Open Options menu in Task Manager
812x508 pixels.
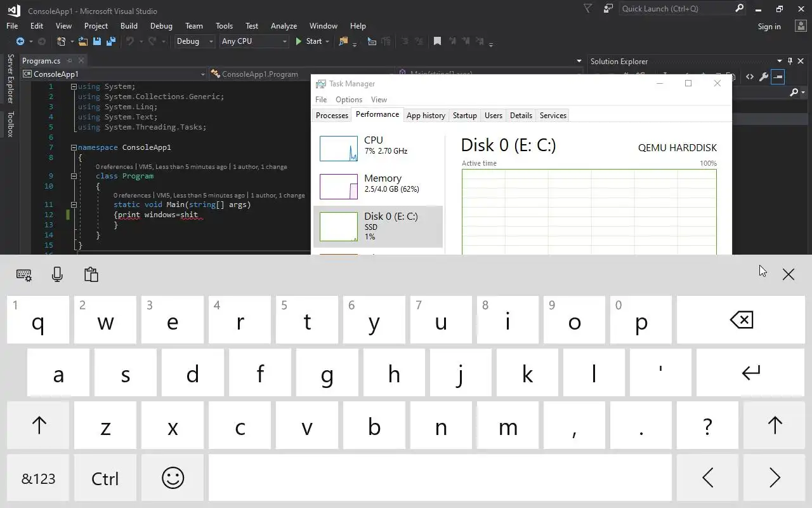(349, 100)
